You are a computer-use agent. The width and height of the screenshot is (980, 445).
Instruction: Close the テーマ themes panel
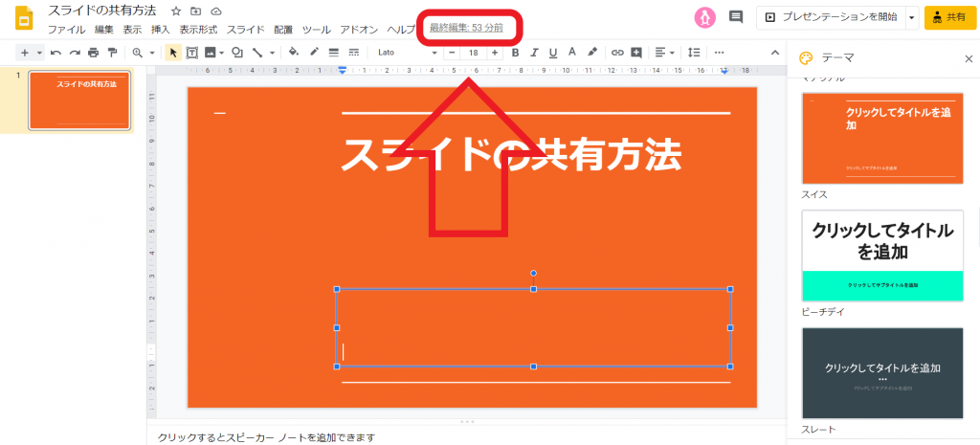[969, 58]
